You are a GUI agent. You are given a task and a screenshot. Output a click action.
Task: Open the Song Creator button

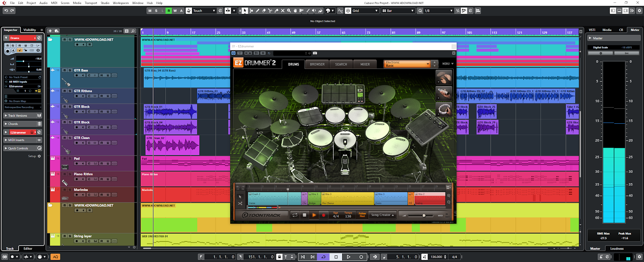(382, 215)
